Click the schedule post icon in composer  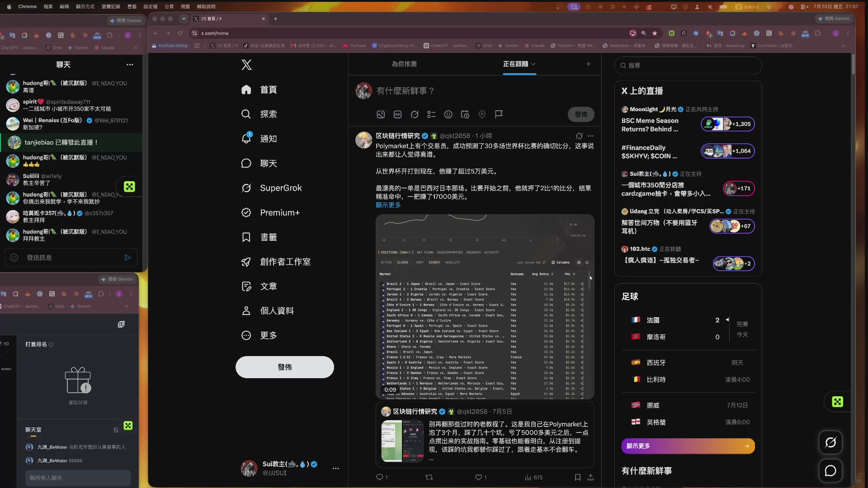[x=465, y=114]
